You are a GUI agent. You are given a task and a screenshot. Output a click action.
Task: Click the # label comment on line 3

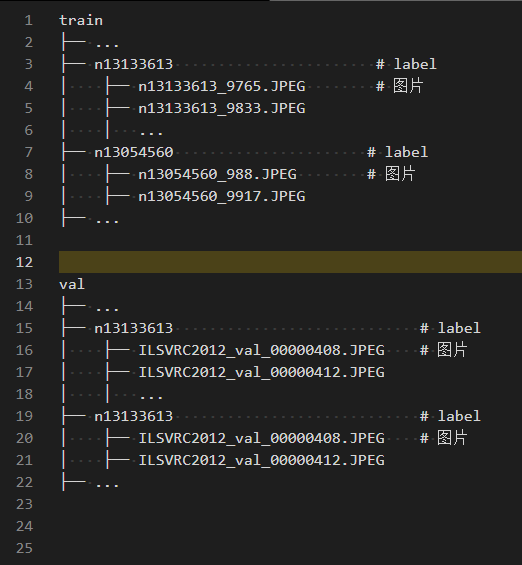click(x=406, y=64)
